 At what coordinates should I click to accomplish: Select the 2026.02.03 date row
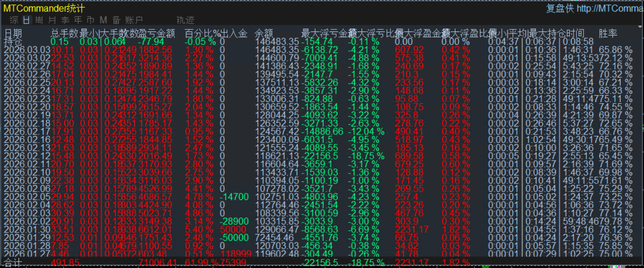click(x=27, y=212)
